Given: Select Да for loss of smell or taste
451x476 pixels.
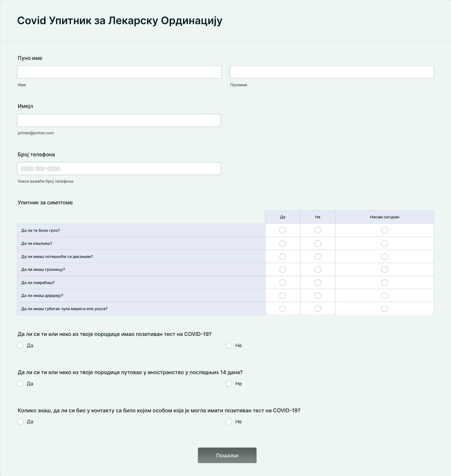Looking at the screenshot, I should tap(282, 309).
